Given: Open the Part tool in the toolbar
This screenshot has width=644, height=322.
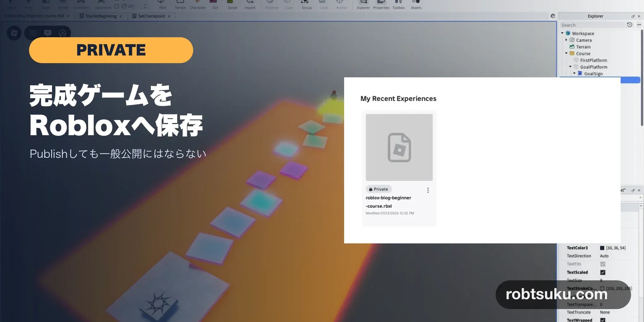Looking at the screenshot, I should point(162,4).
